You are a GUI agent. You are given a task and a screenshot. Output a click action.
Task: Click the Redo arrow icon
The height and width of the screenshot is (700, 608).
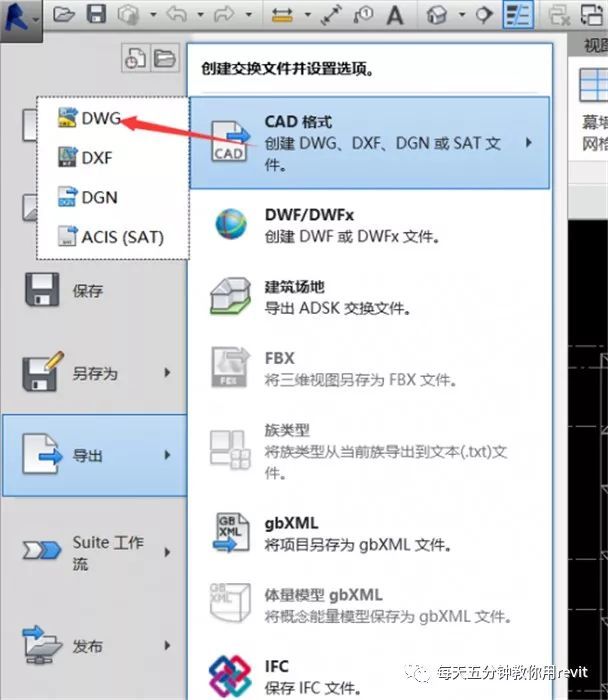click(x=222, y=15)
